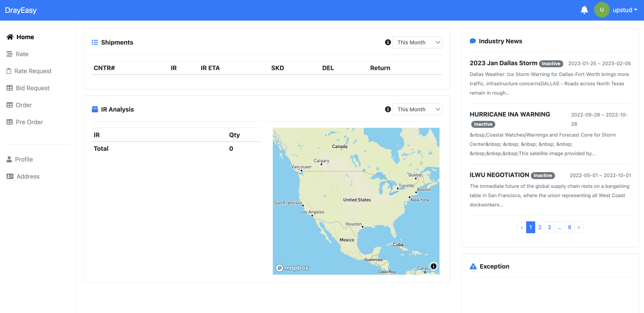The width and height of the screenshot is (644, 313).
Task: Click the IR ETA column header
Action: click(x=210, y=68)
